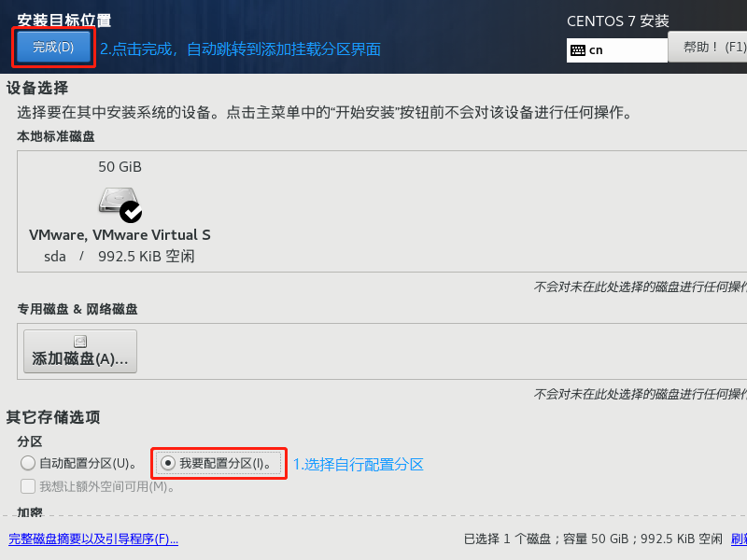Select 自动配置分区(U) radio option
747x560 pixels.
pos(28,463)
